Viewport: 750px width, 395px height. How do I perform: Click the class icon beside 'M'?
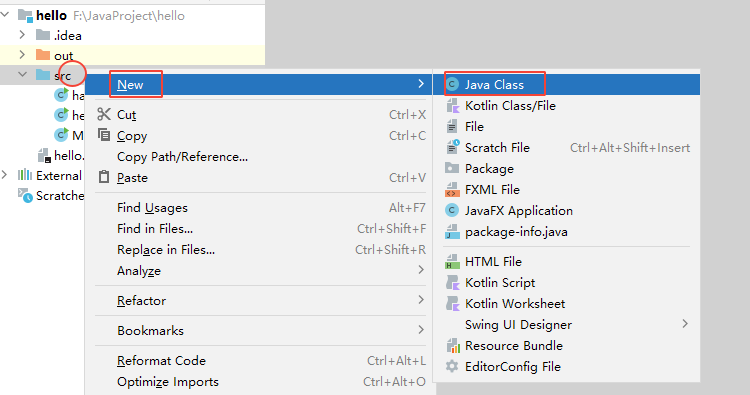pyautogui.click(x=61, y=135)
